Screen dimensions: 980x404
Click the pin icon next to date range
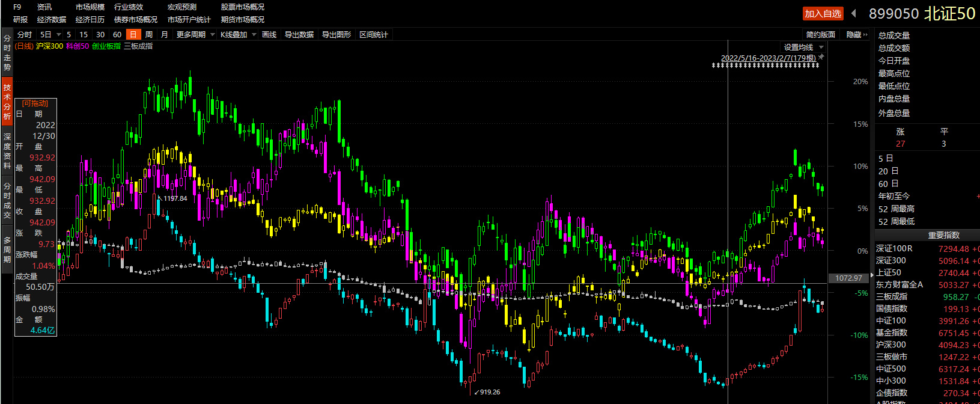point(821,57)
